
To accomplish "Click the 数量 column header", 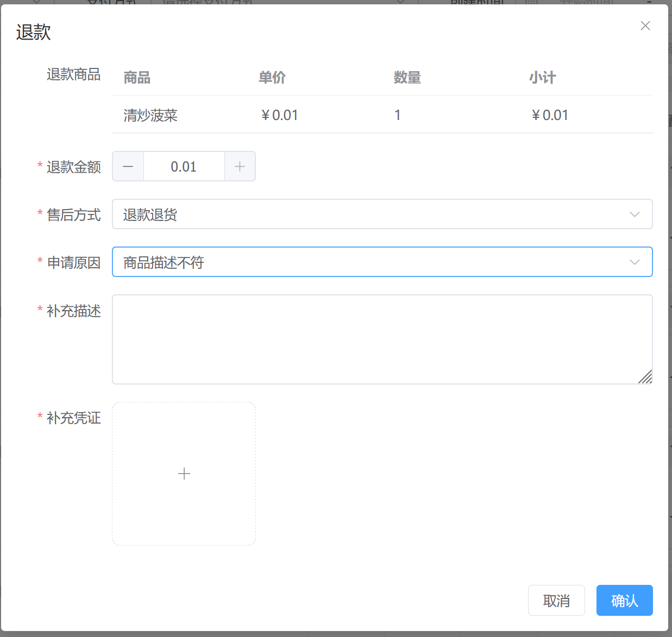I will coord(407,78).
